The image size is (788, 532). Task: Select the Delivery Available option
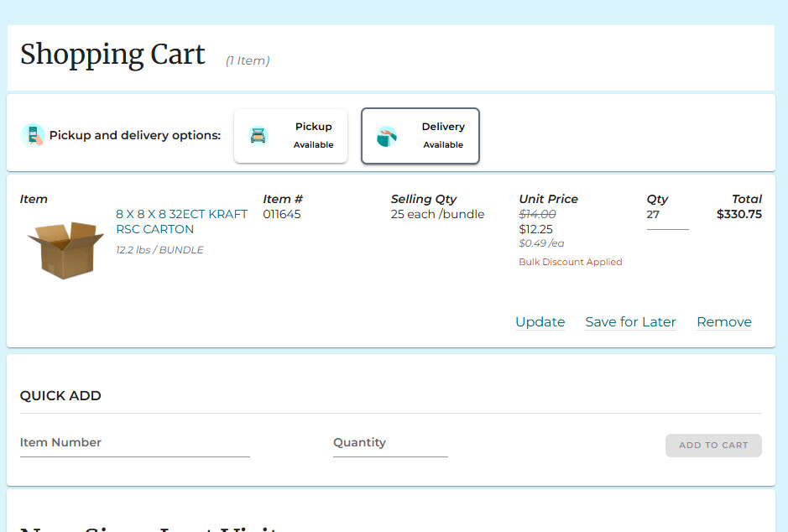[420, 136]
